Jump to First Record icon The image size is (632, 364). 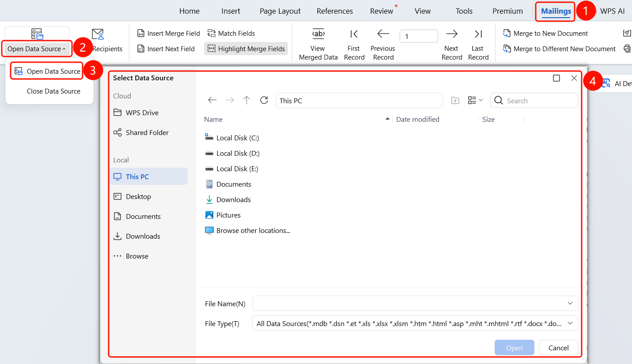point(354,34)
